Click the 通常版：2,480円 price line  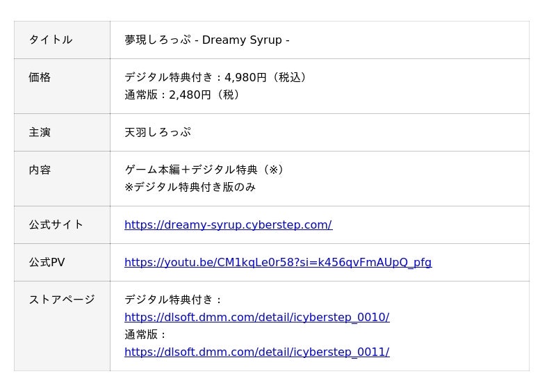[x=182, y=95]
